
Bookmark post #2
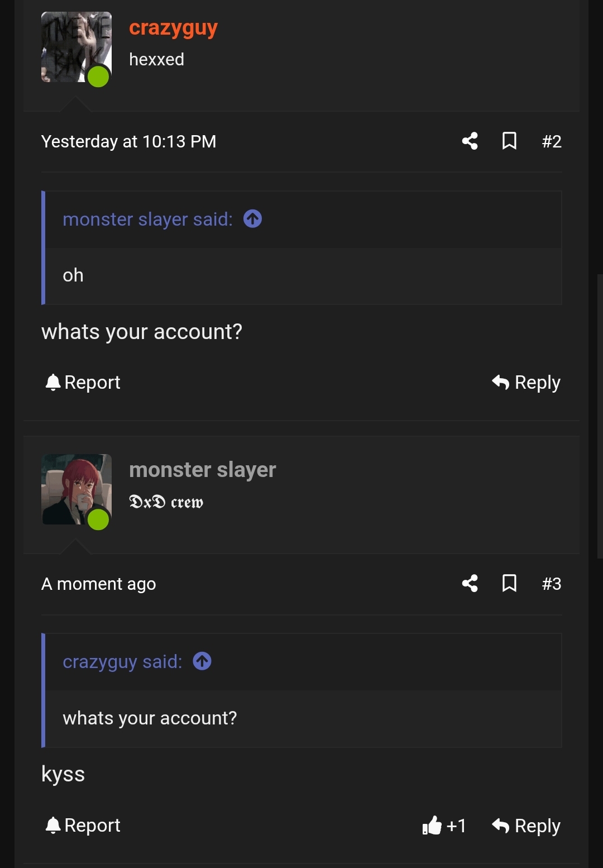(x=509, y=141)
